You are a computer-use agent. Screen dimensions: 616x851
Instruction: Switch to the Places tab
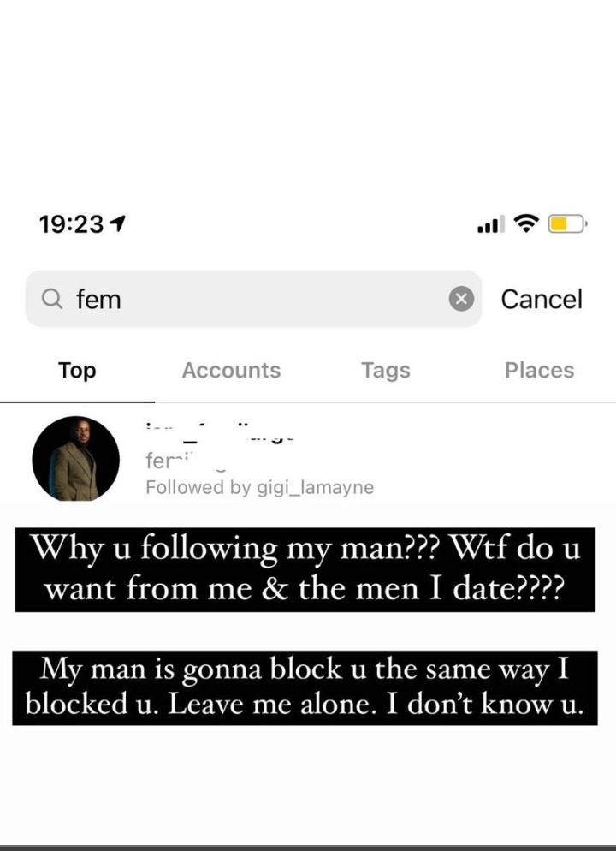[540, 370]
